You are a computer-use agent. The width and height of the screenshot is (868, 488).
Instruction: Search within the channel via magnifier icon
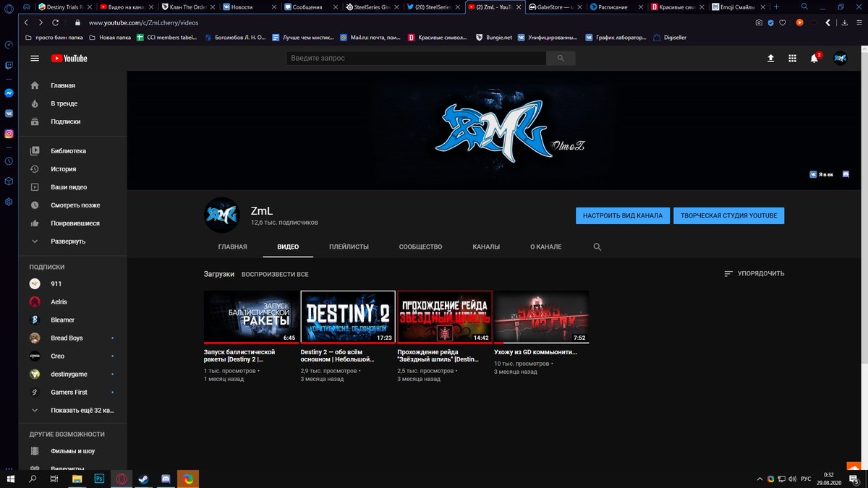point(597,247)
